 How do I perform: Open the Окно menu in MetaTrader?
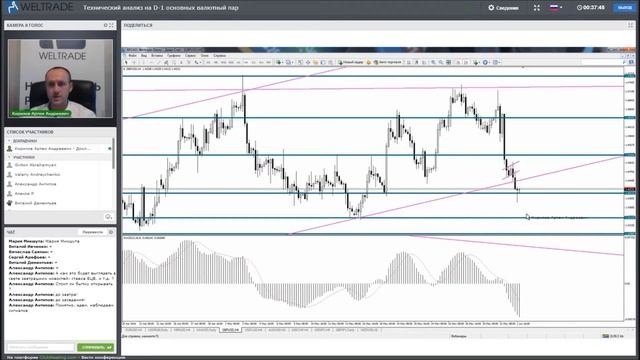coord(204,56)
